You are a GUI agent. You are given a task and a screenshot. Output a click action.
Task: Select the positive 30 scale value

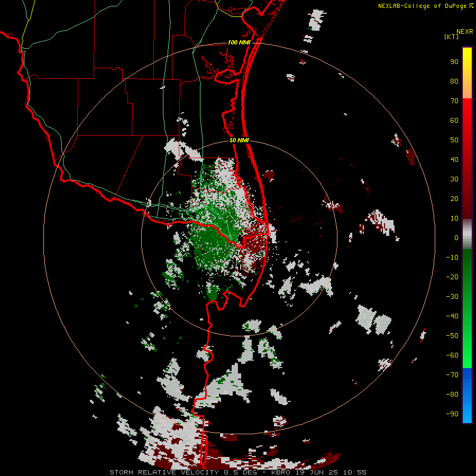[x=454, y=179]
